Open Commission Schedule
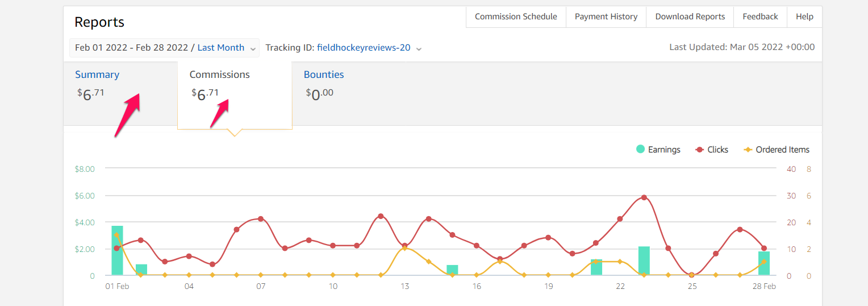This screenshot has height=306, width=868. click(x=516, y=16)
